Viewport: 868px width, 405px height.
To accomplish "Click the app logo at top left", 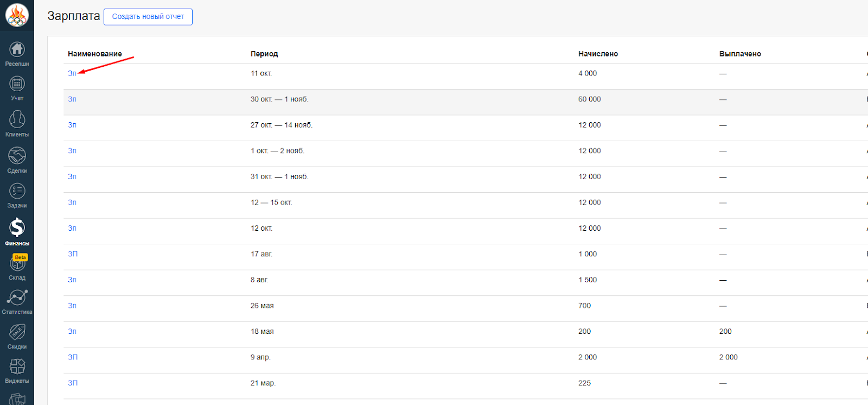I will (x=17, y=15).
